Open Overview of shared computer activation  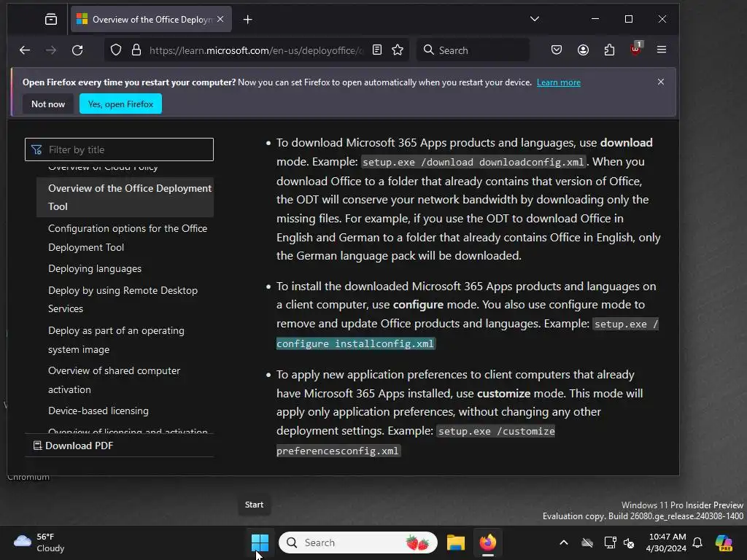(x=115, y=380)
